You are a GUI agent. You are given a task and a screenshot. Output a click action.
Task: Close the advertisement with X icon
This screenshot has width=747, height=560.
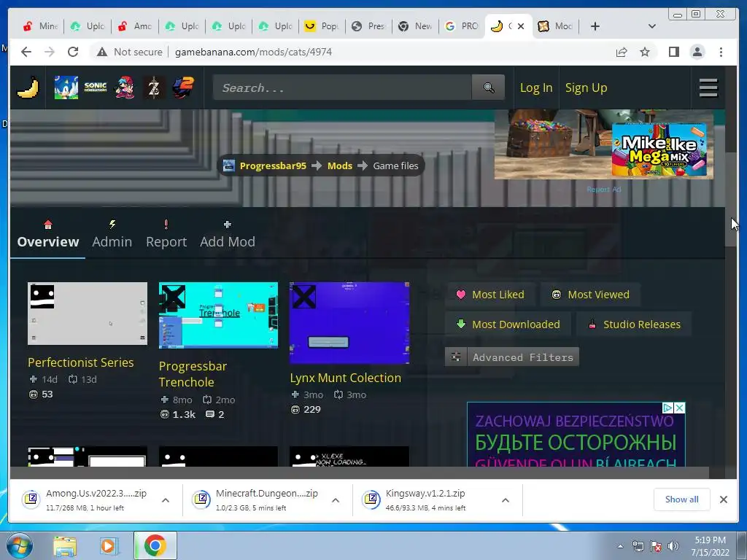680,408
